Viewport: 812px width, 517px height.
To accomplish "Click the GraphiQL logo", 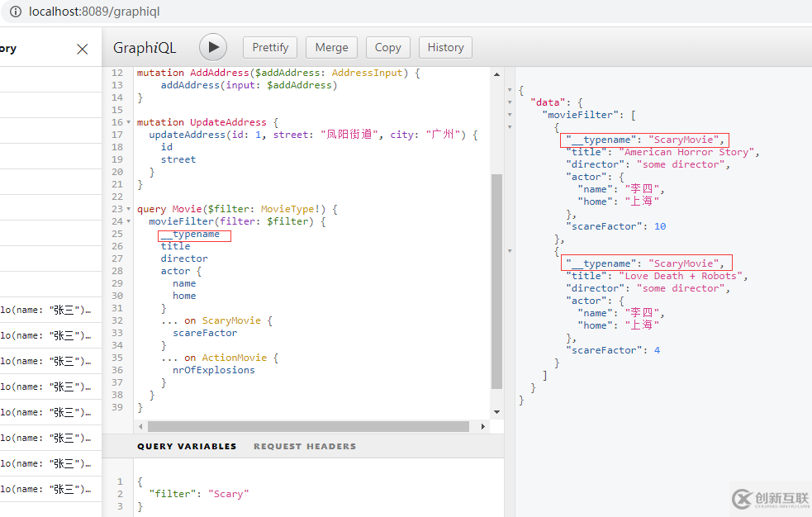I will point(144,47).
